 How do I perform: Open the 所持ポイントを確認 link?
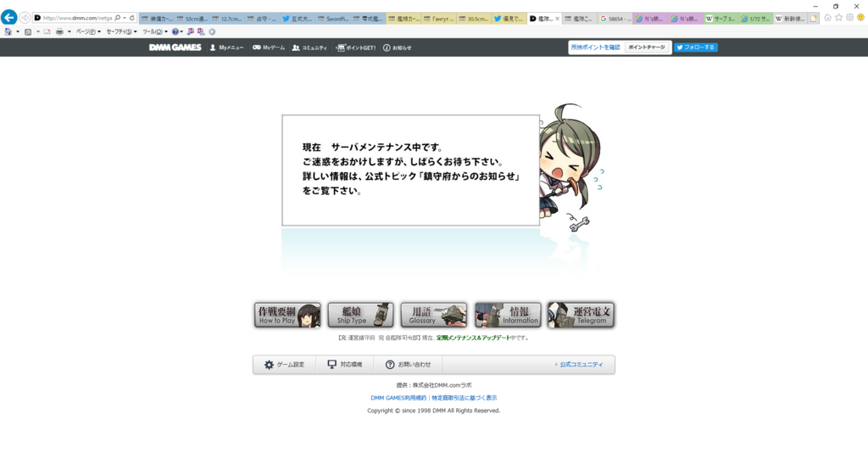click(x=596, y=47)
